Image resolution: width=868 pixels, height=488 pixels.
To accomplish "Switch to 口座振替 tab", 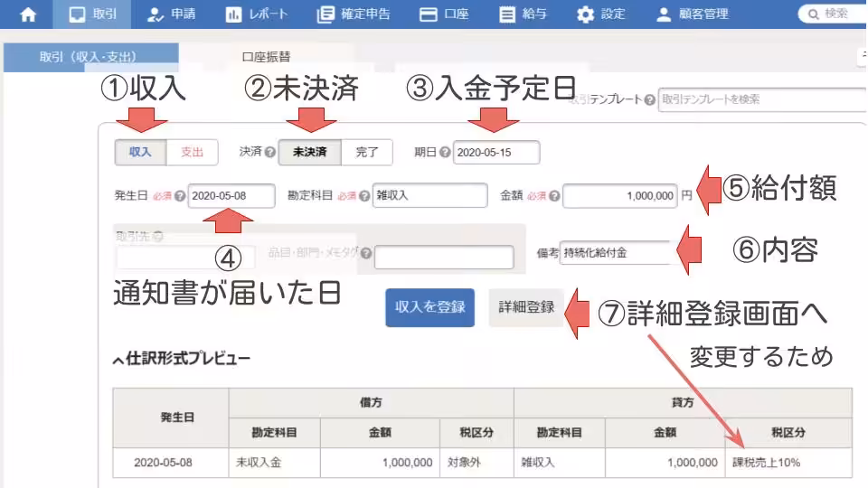I will click(266, 57).
